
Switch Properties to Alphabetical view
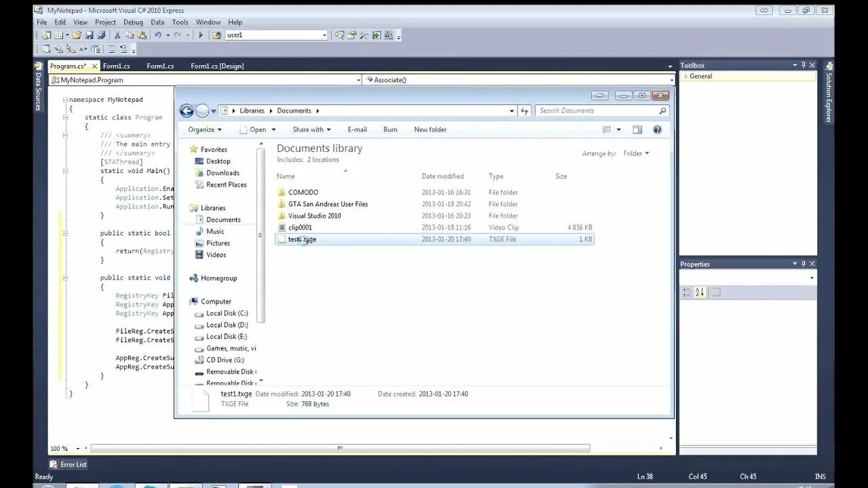tap(700, 292)
